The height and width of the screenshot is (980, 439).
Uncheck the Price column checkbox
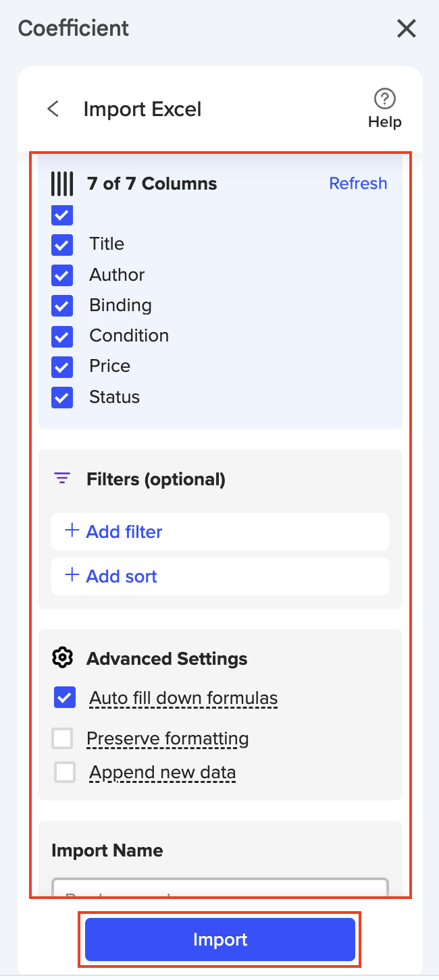(62, 366)
